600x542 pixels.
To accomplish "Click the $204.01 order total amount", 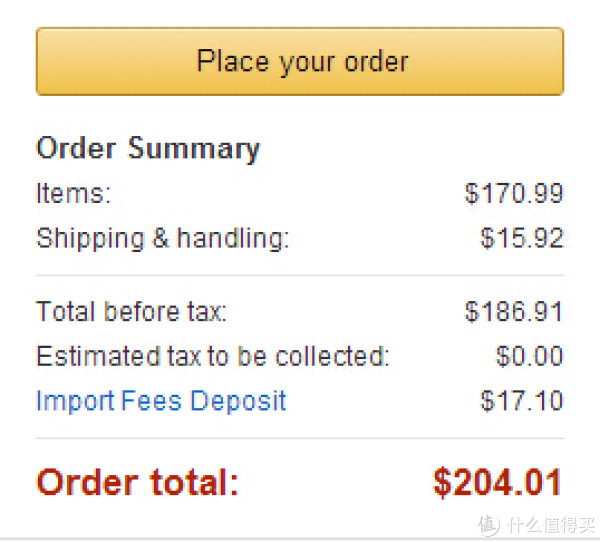I will coord(498,482).
